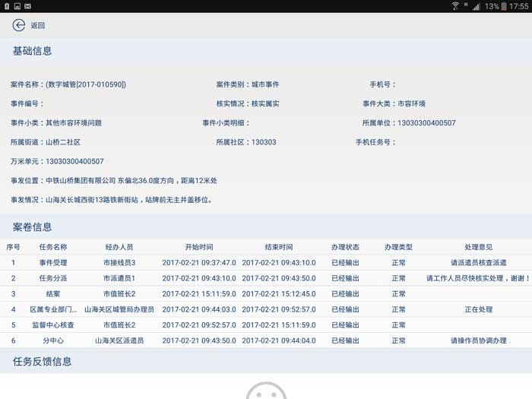Tap opinion 请派遣员核查派遣
532x399 pixels.
tap(478, 263)
